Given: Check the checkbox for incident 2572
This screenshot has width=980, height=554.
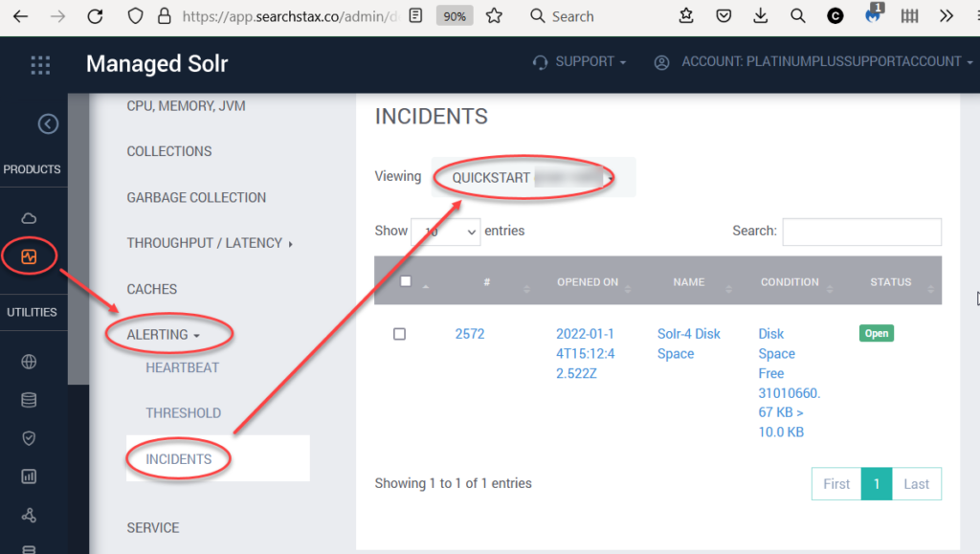Looking at the screenshot, I should pos(399,334).
